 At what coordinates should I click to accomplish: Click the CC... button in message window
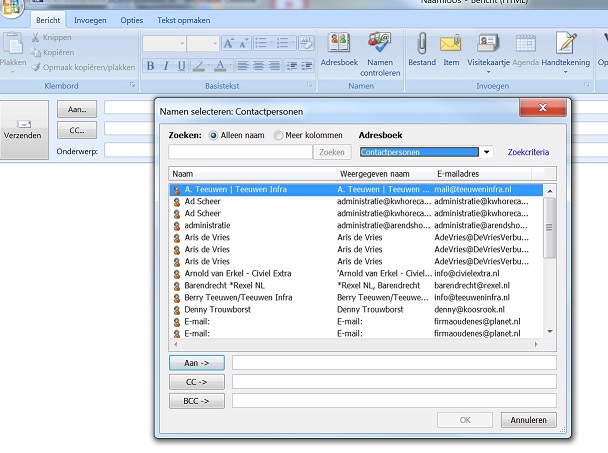[77, 130]
